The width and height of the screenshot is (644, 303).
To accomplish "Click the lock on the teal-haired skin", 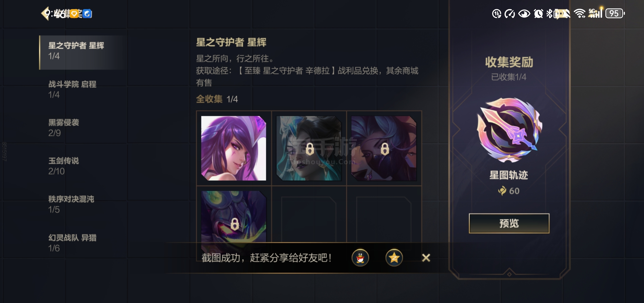I will [310, 149].
